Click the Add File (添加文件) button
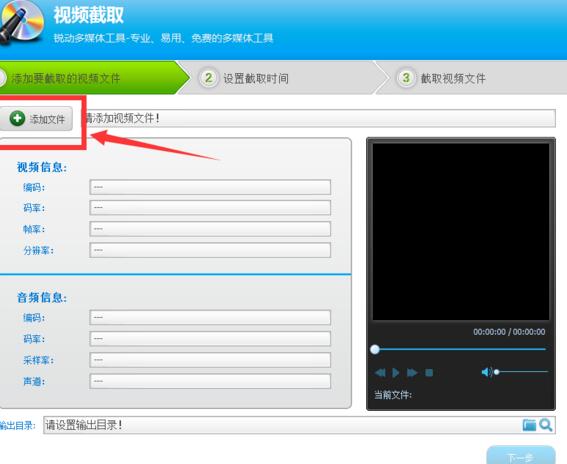Image resolution: width=567 pixels, height=464 pixels. [x=36, y=119]
